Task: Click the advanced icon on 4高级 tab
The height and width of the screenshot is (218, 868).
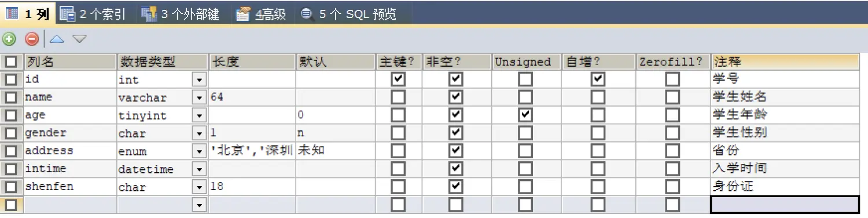Action: [244, 14]
